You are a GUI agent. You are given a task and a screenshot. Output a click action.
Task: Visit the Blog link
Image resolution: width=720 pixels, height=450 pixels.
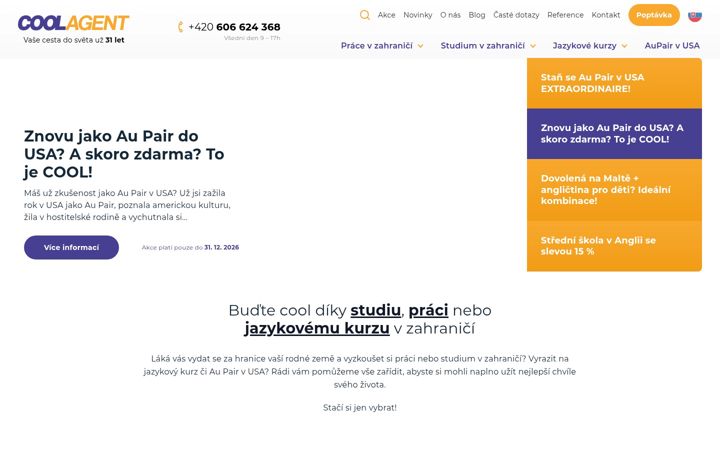477,15
